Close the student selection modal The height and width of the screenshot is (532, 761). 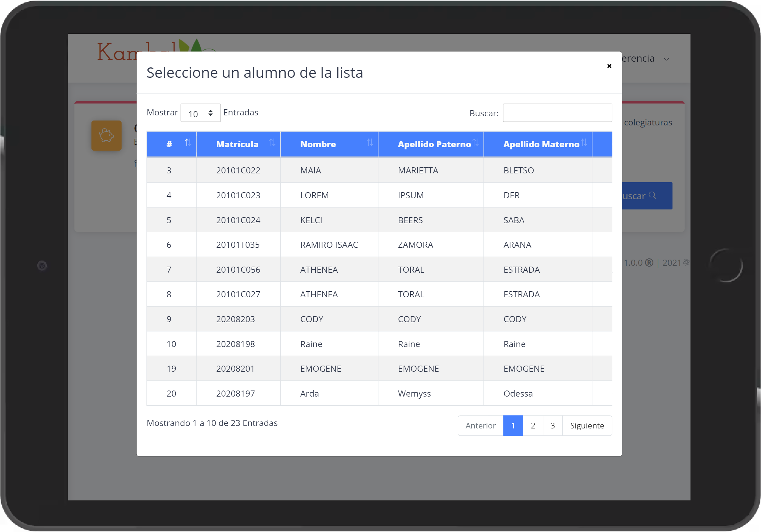609,66
